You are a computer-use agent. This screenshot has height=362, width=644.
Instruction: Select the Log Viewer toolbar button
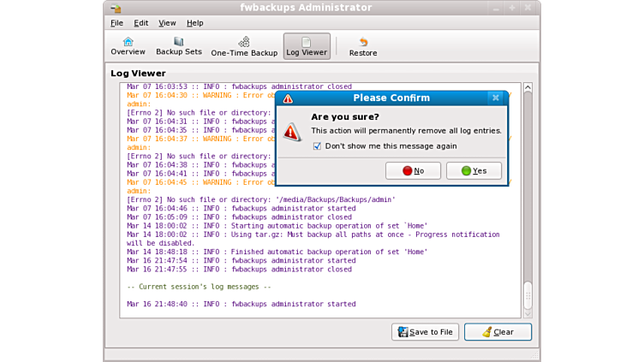pyautogui.click(x=307, y=46)
